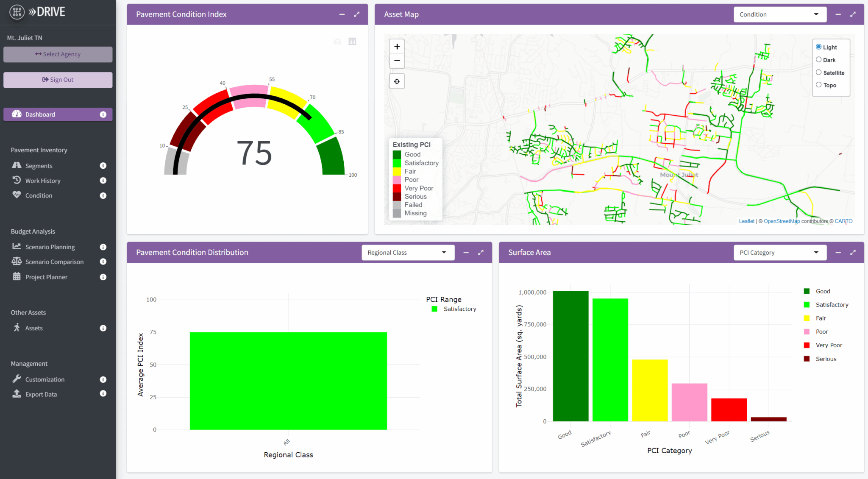Click the Project Planner calendar icon
The width and height of the screenshot is (868, 479).
[17, 277]
